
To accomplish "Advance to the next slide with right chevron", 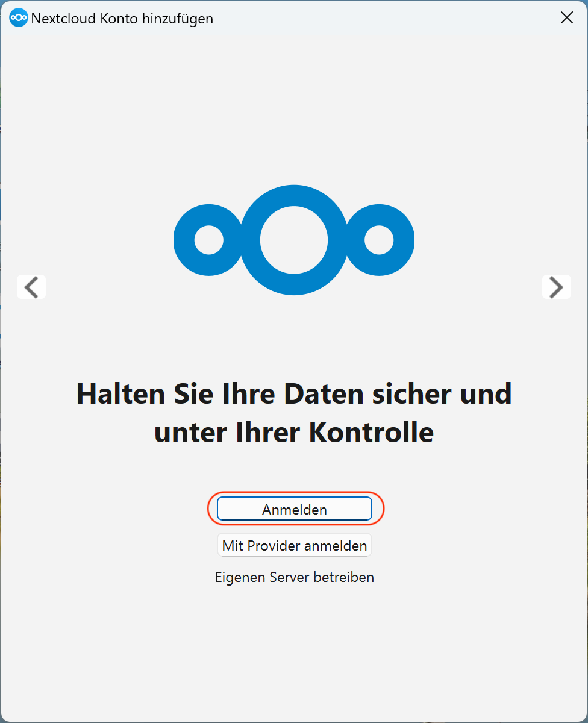I will click(557, 287).
